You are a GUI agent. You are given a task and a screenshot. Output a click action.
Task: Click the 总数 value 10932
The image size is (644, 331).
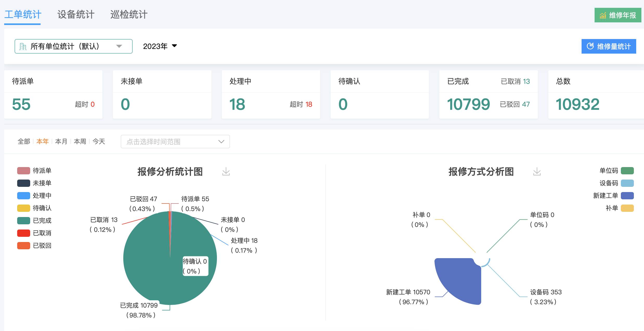pos(577,104)
